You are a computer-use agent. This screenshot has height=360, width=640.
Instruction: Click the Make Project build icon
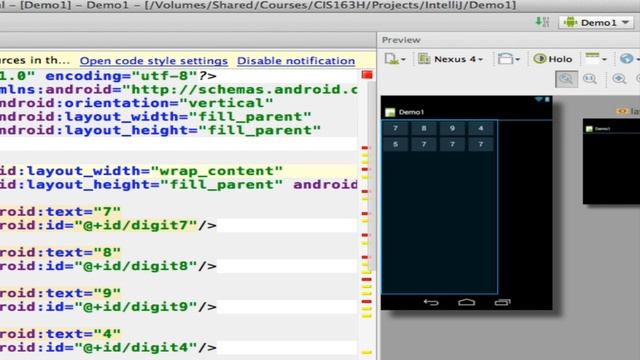point(542,22)
